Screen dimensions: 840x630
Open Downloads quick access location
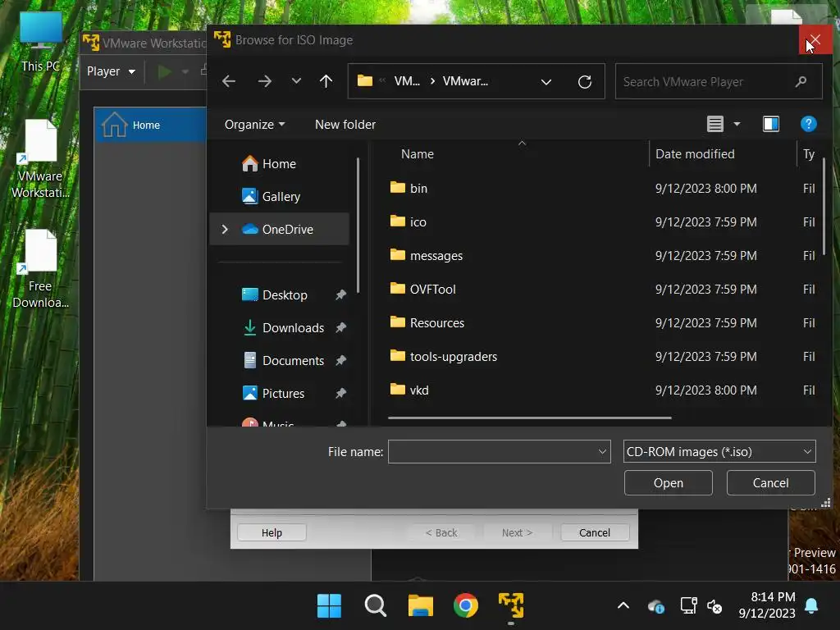pos(293,328)
